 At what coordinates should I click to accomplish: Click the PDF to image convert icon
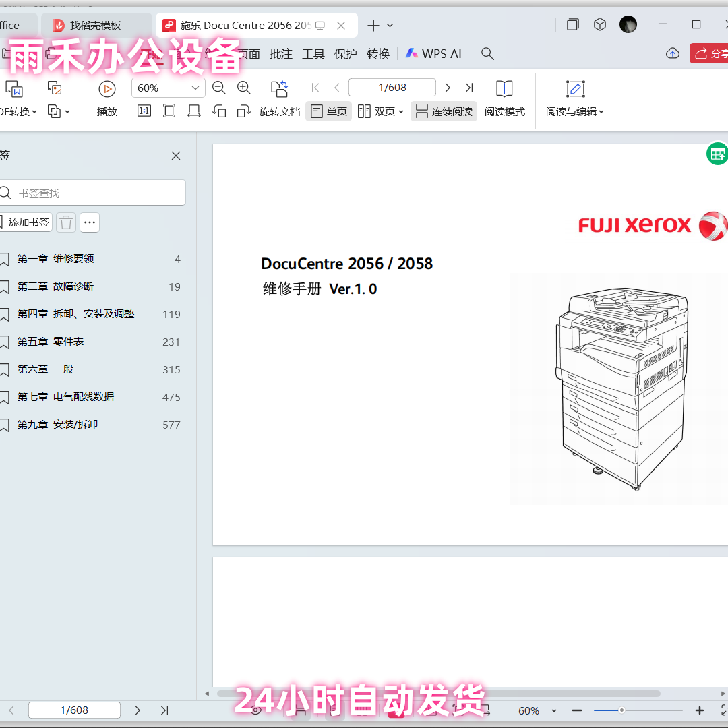point(55,88)
